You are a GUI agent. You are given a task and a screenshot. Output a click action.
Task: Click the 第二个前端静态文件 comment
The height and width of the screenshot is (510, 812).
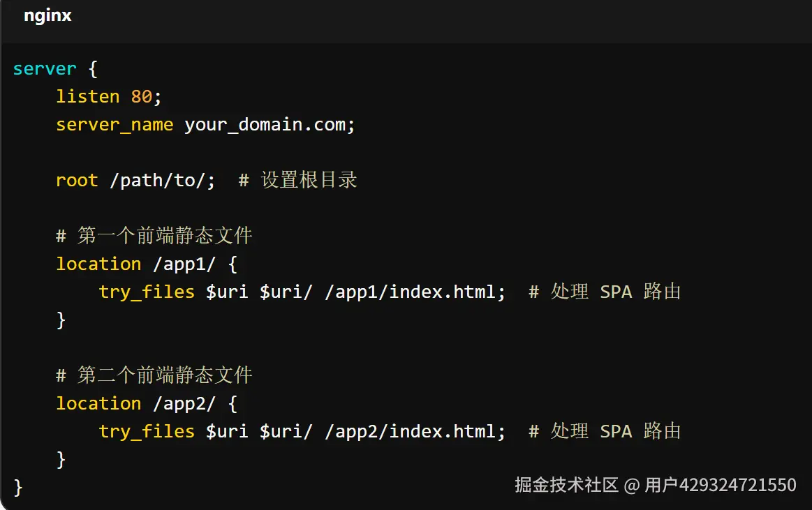tap(164, 375)
